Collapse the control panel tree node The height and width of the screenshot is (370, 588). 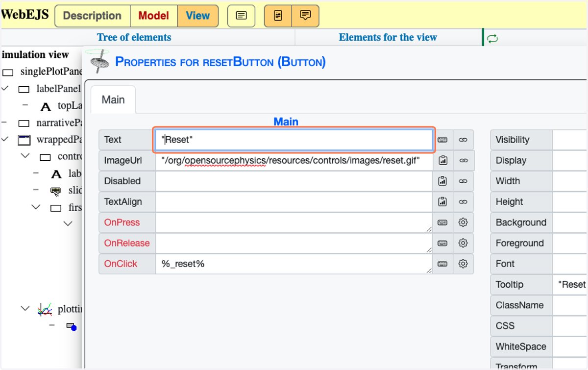[25, 156]
